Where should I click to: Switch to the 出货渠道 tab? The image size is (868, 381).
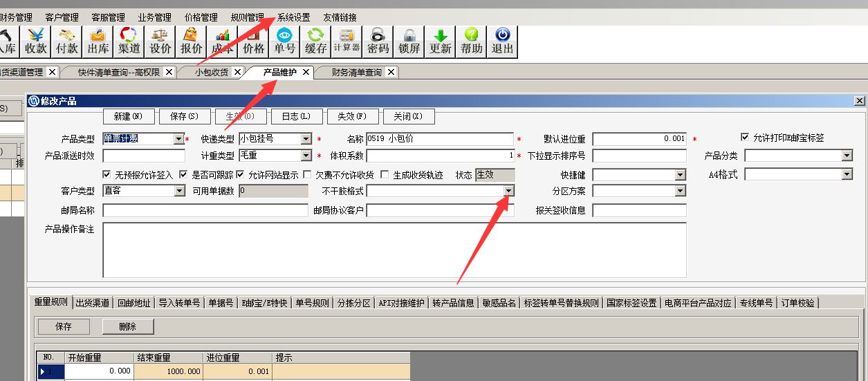click(x=92, y=303)
